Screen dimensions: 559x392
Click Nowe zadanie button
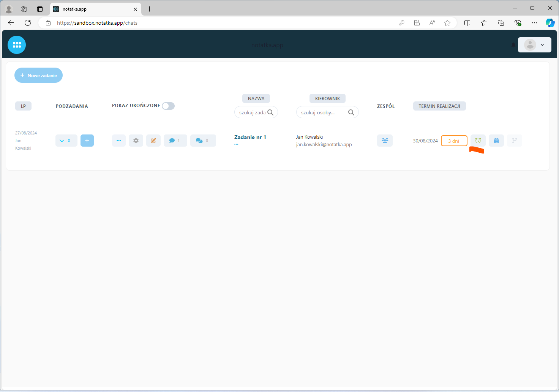tap(38, 75)
